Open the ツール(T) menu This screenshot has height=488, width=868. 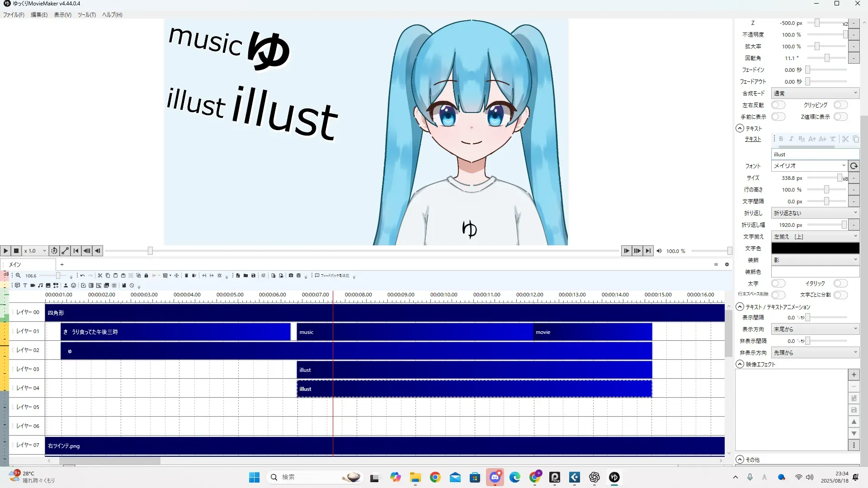pos(86,15)
